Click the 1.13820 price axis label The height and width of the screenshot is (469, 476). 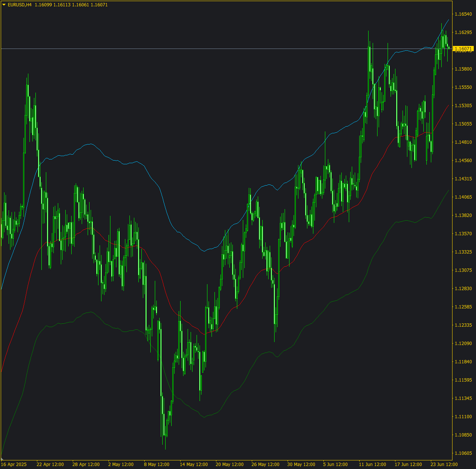tap(463, 215)
